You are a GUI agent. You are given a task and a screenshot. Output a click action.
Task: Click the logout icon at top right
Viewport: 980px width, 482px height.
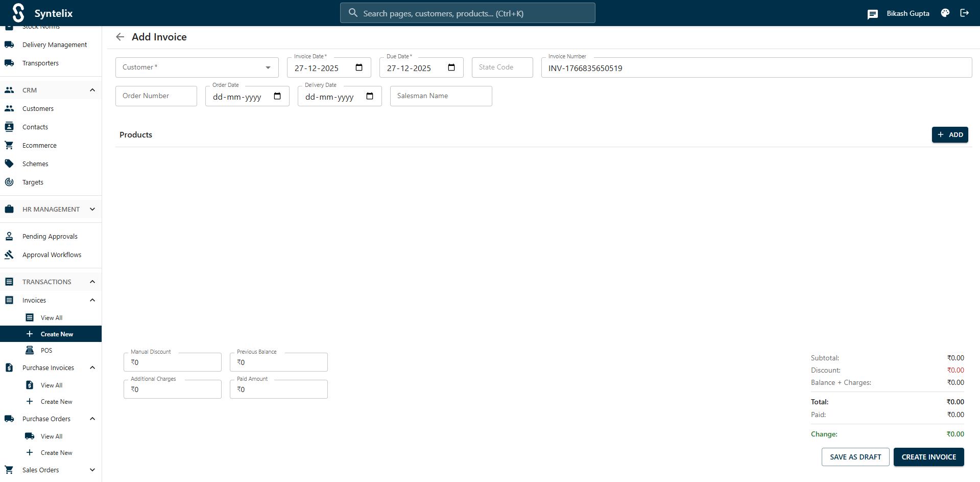click(965, 13)
